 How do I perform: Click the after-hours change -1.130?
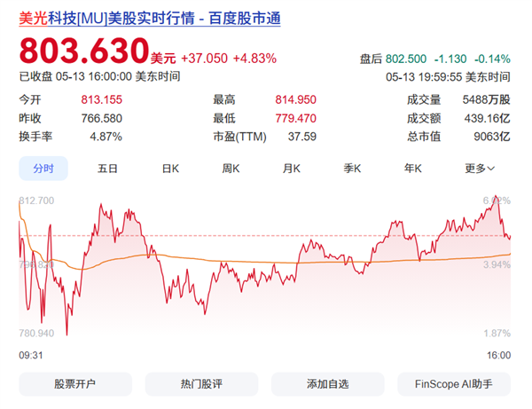point(450,59)
